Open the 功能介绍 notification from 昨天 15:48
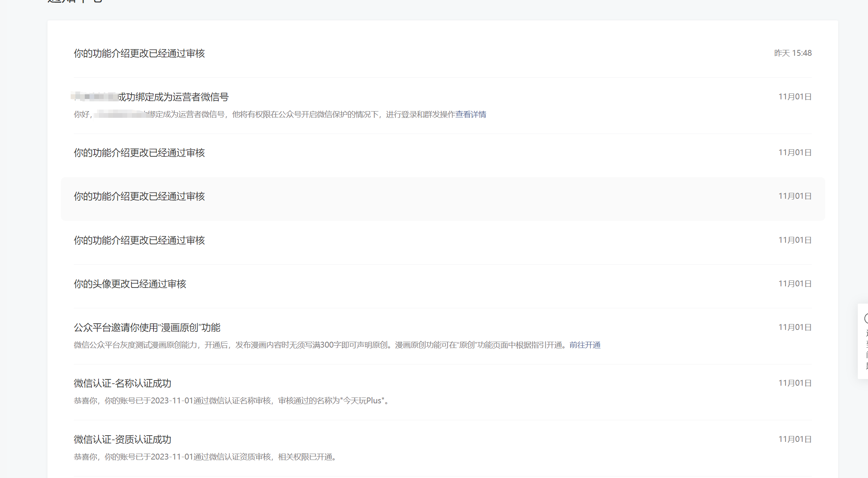 click(x=139, y=53)
